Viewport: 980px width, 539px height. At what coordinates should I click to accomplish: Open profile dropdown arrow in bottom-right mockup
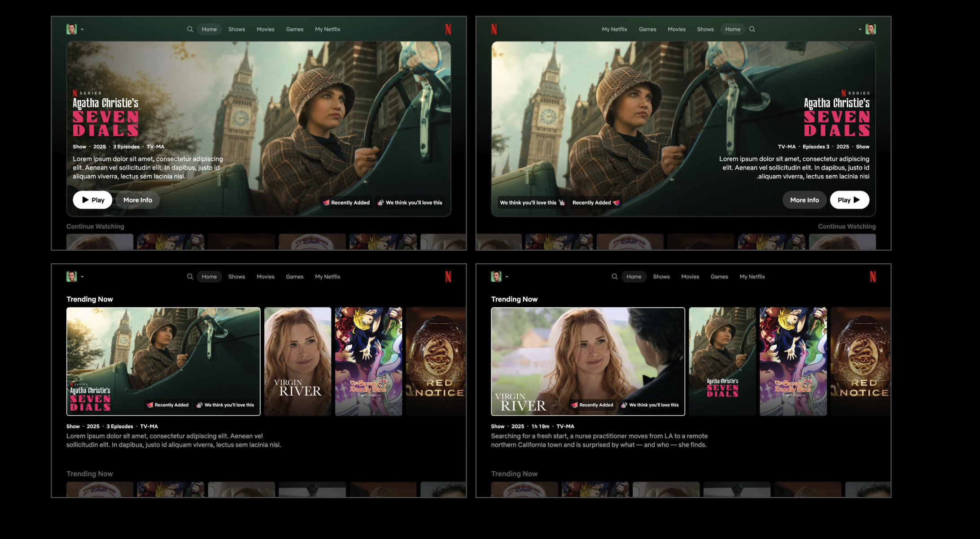[x=507, y=277]
